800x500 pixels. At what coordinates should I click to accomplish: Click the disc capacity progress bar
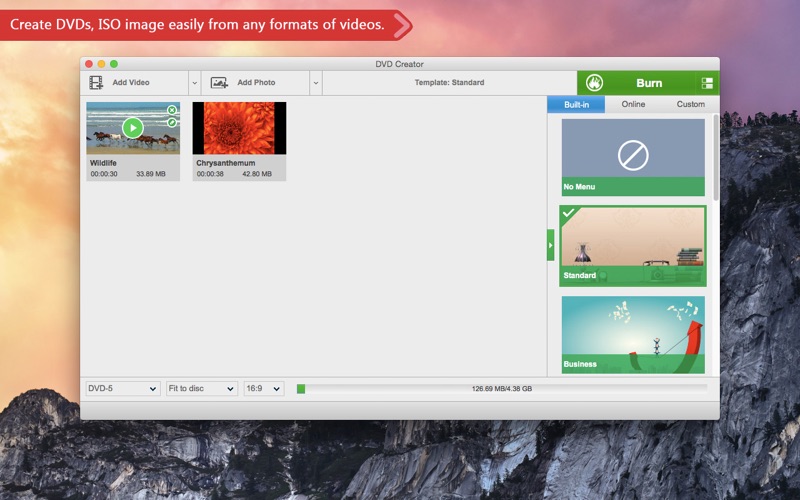[x=501, y=389]
